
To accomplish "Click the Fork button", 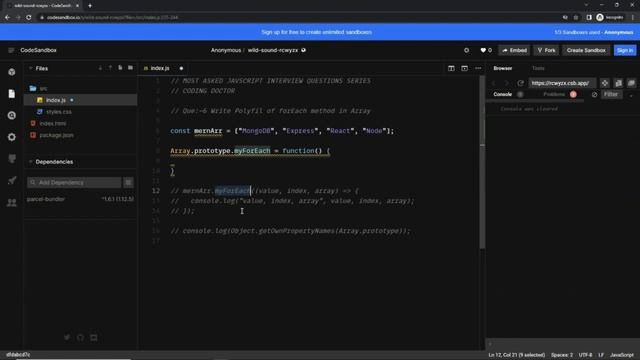I will tap(546, 50).
